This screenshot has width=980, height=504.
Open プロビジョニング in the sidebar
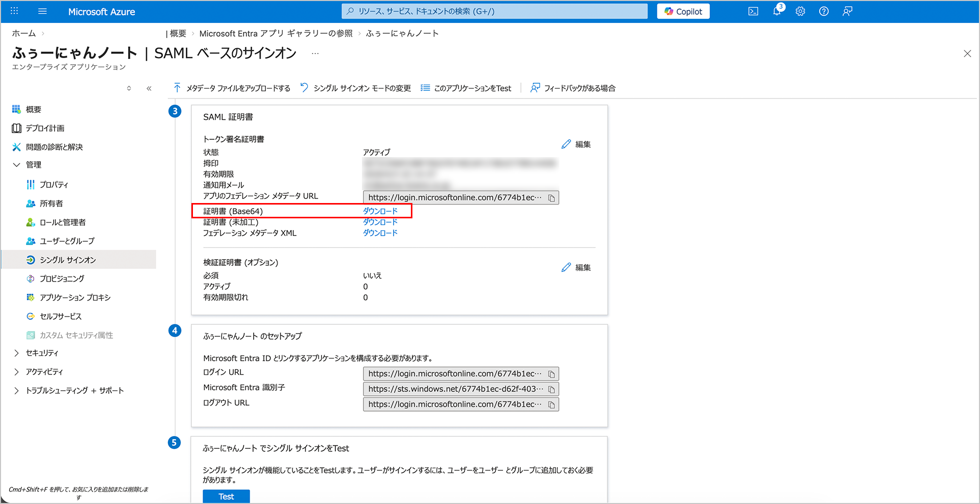(x=62, y=279)
